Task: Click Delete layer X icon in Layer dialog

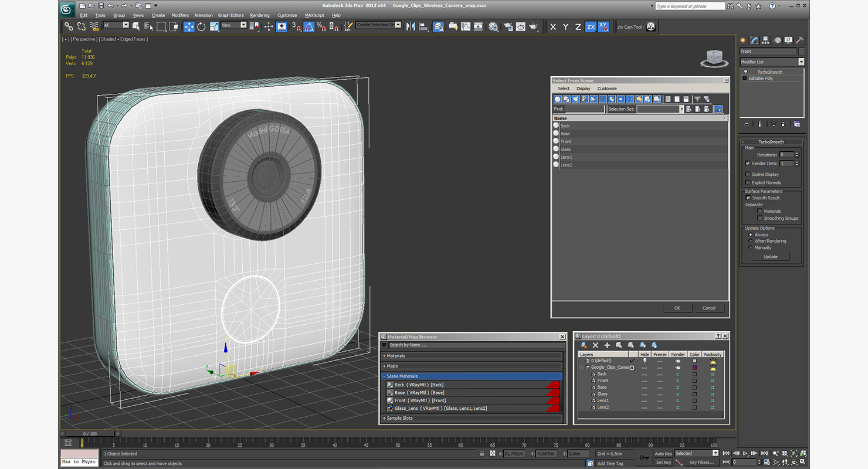Action: coord(595,345)
